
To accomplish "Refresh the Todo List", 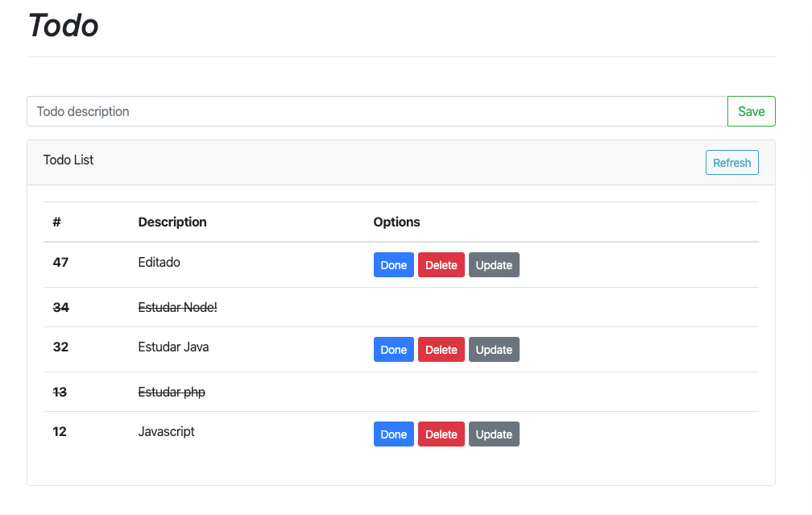I will 731,162.
